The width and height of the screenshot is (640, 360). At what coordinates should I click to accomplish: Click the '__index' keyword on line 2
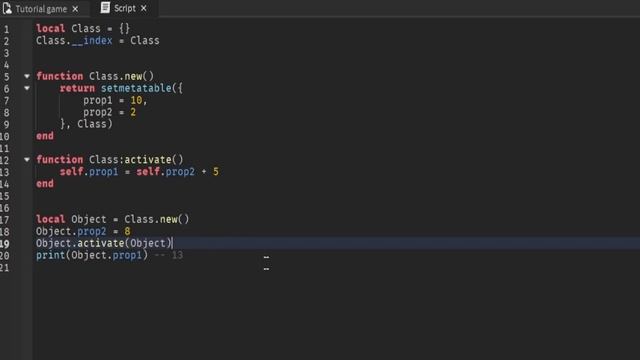click(x=92, y=41)
